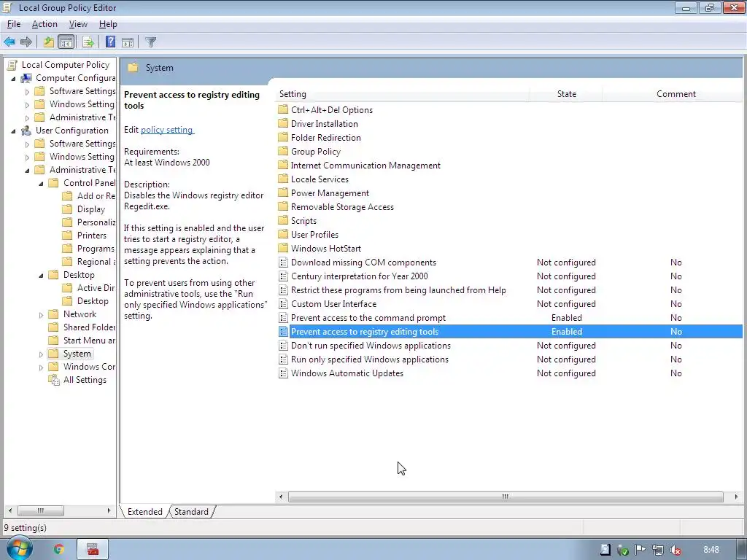
Task: Click the Filter funnel toolbar icon
Action: (x=150, y=42)
